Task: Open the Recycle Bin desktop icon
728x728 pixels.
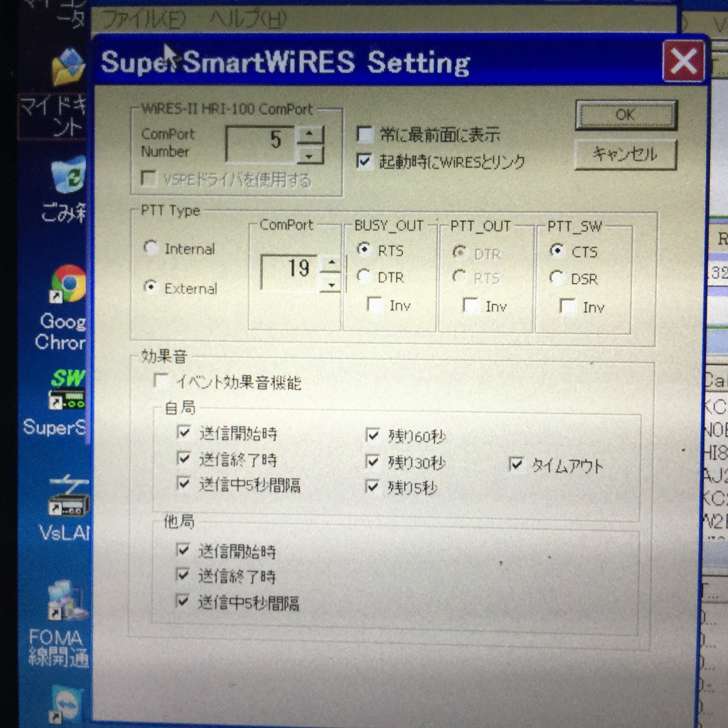Action: click(70, 176)
